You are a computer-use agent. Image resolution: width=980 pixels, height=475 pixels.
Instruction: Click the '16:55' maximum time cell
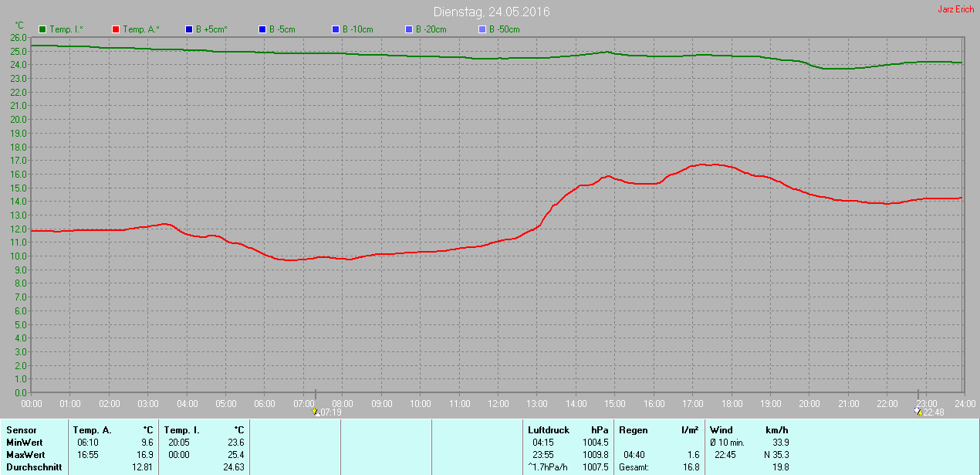coord(88,455)
